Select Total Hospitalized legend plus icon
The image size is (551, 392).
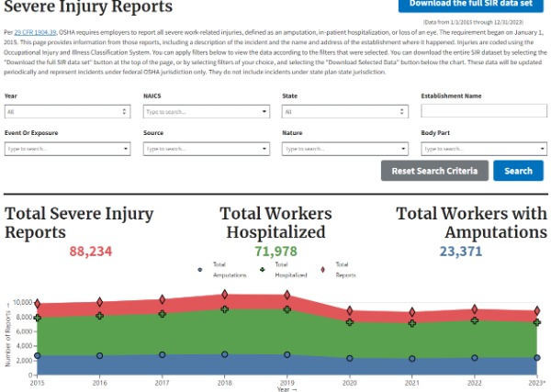tap(262, 270)
